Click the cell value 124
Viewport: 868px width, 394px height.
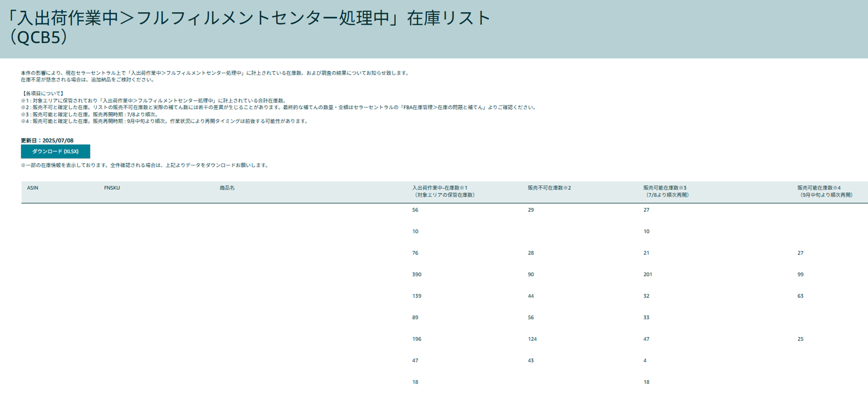[532, 339]
